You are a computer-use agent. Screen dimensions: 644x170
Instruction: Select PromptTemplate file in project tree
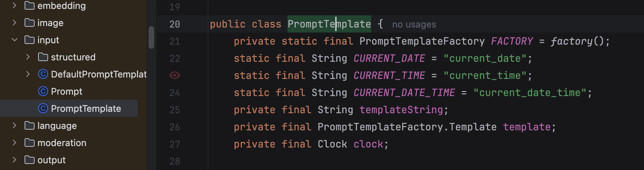86,109
